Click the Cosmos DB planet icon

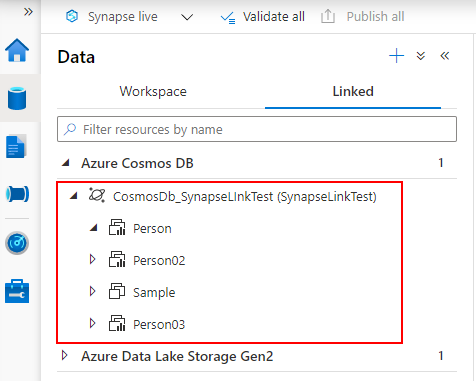pyautogui.click(x=97, y=195)
